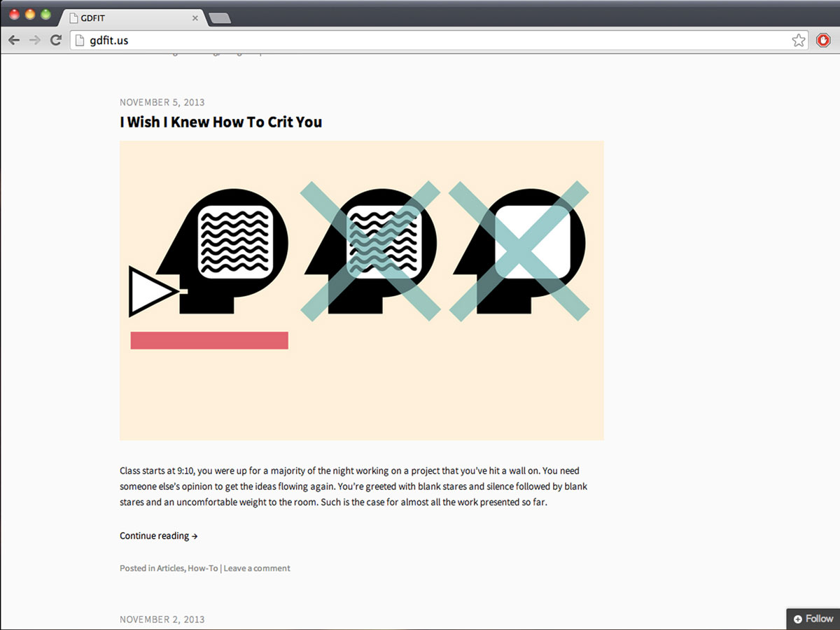This screenshot has height=630, width=840.
Task: Click the red window close button
Action: (15, 15)
